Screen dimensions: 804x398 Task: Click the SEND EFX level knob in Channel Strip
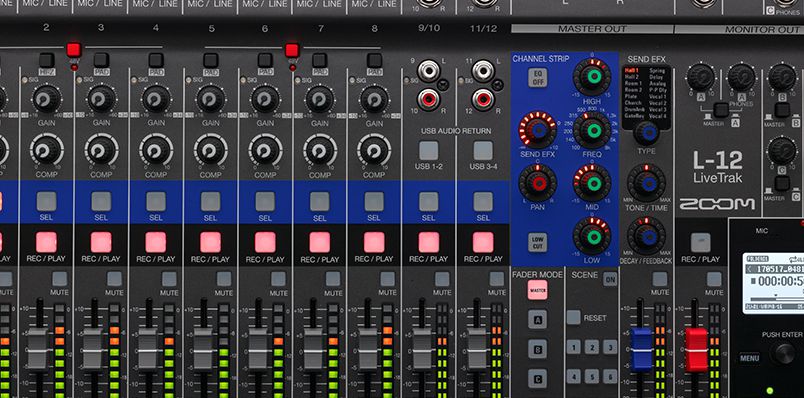537,130
